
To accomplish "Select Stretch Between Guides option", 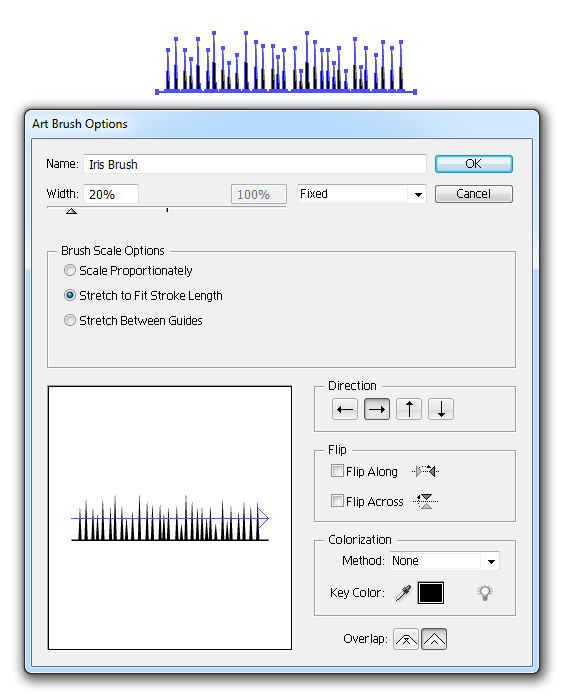I will coord(70,320).
